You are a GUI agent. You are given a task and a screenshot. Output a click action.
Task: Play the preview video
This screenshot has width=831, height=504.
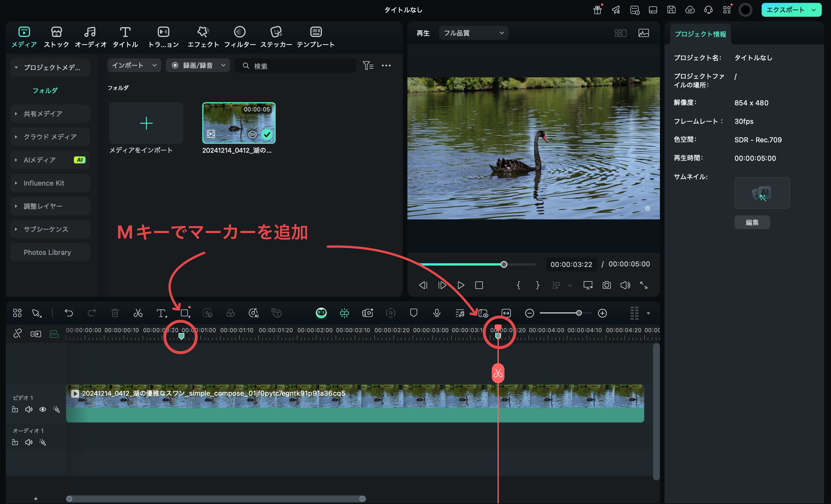[x=461, y=285]
